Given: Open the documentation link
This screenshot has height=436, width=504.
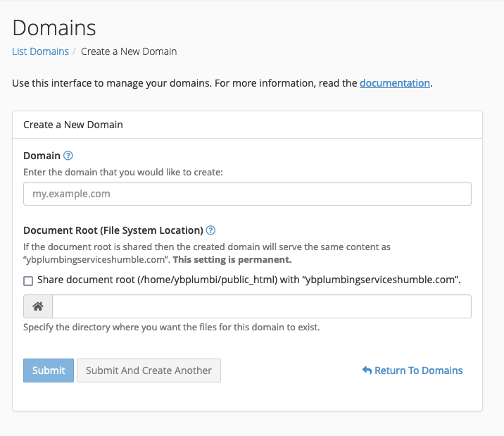Looking at the screenshot, I should [394, 83].
